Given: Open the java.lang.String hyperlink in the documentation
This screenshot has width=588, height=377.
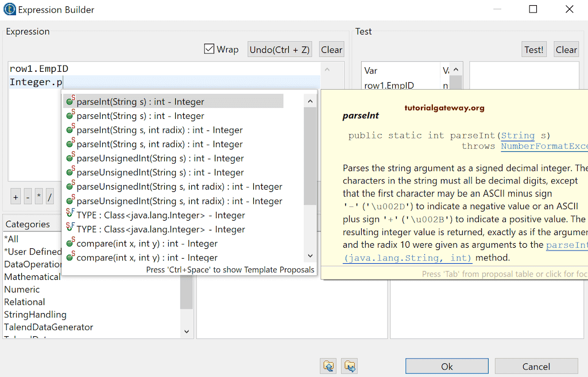Looking at the screenshot, I should pos(517,135).
